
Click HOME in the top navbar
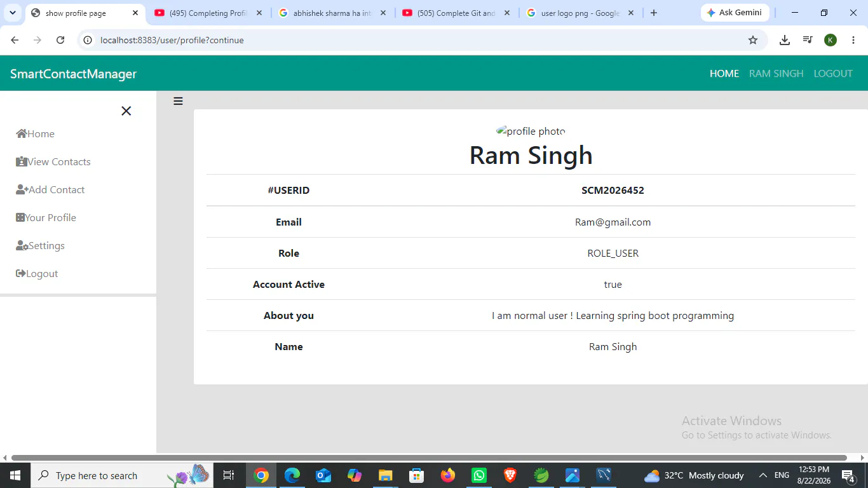tap(724, 74)
